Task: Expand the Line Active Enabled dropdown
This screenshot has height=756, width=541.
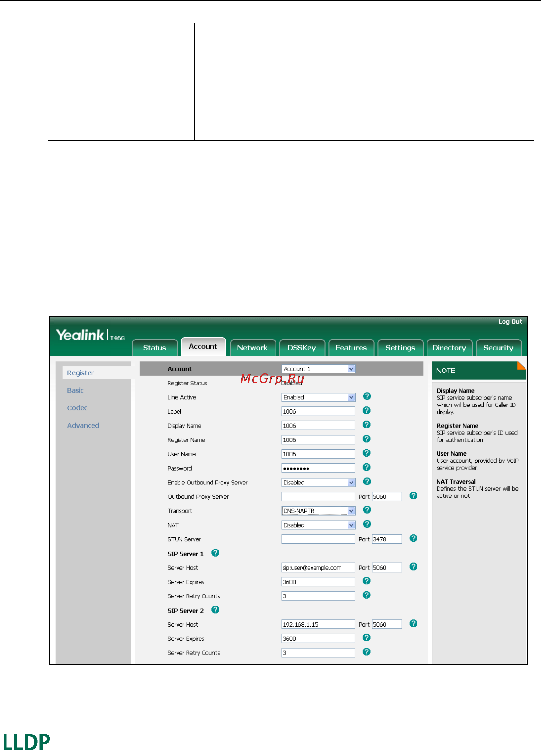Action: pos(319,397)
